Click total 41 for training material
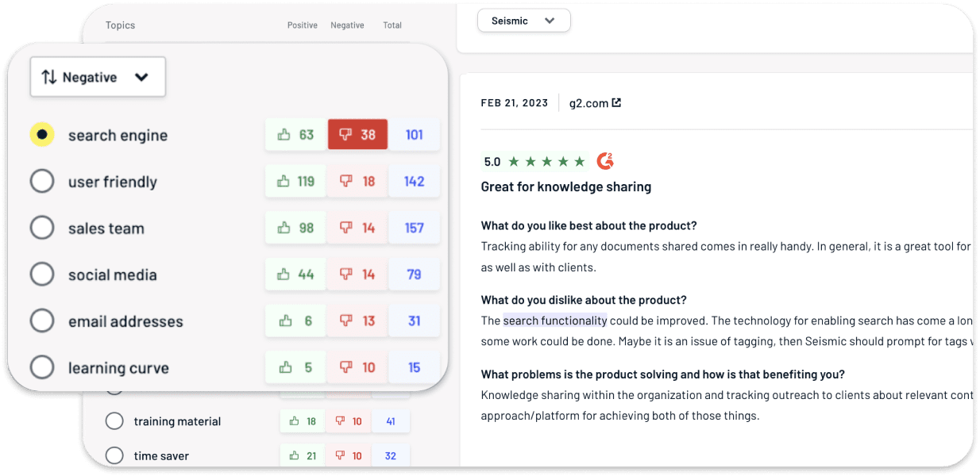This screenshot has height=476, width=980. (391, 421)
